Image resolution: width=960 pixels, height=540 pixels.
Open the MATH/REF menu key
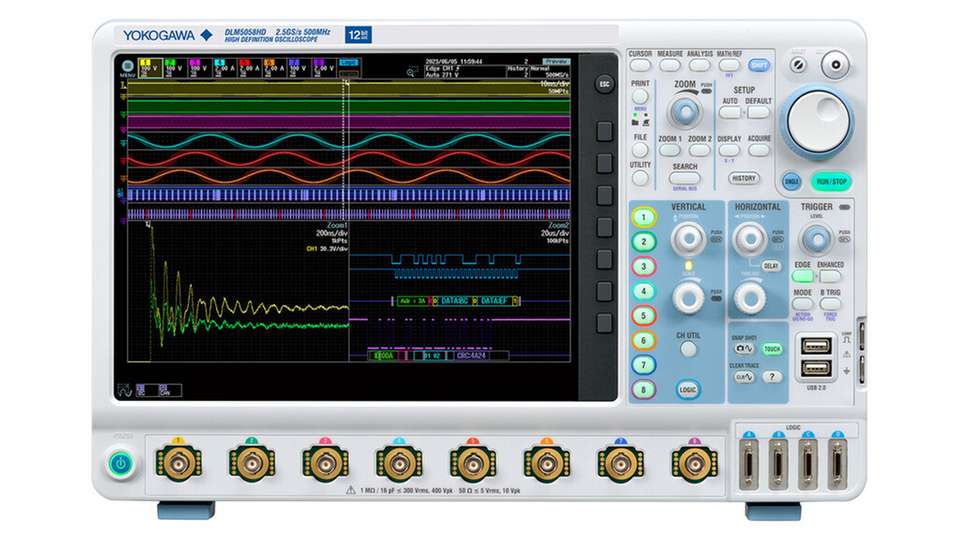click(729, 65)
